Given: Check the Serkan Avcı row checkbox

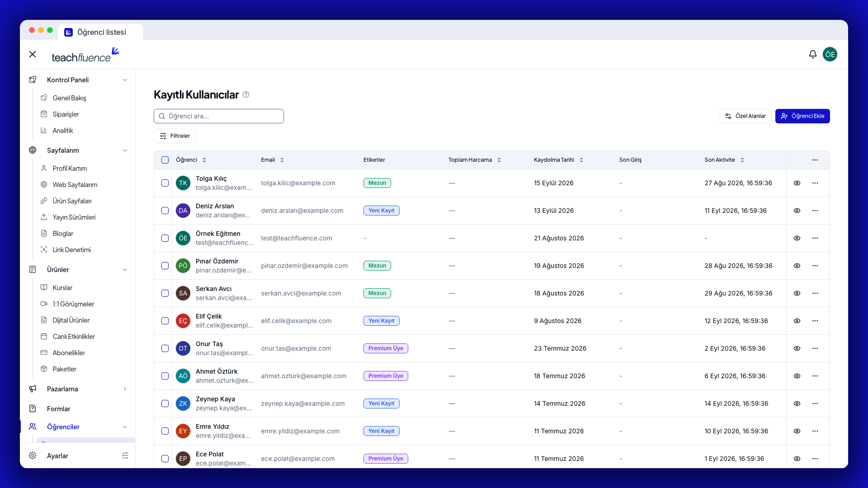Looking at the screenshot, I should [165, 293].
